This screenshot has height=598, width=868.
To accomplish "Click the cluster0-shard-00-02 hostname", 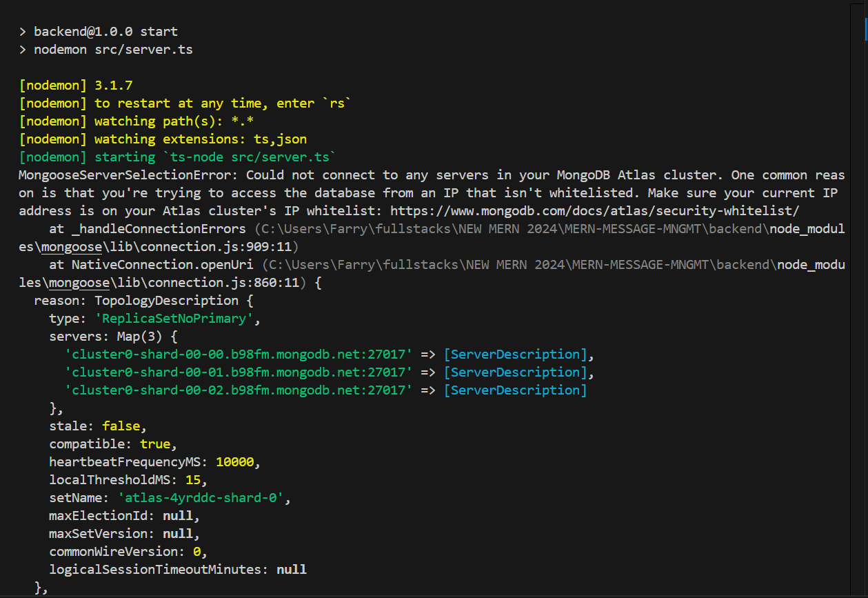I will click(238, 390).
